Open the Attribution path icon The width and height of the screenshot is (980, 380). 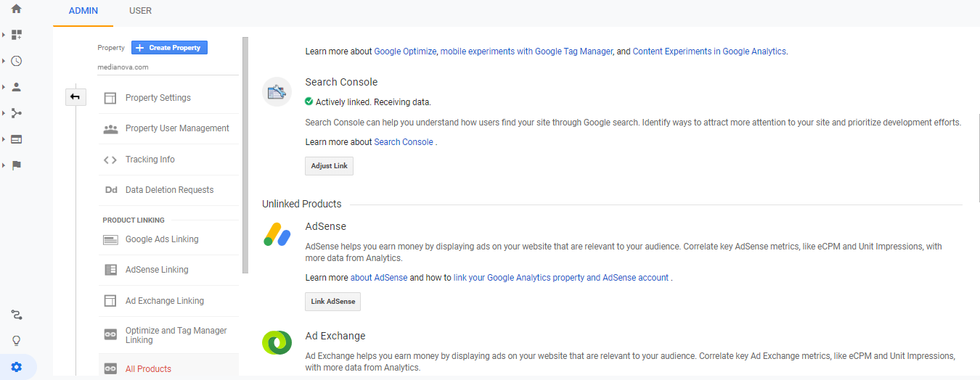16,315
